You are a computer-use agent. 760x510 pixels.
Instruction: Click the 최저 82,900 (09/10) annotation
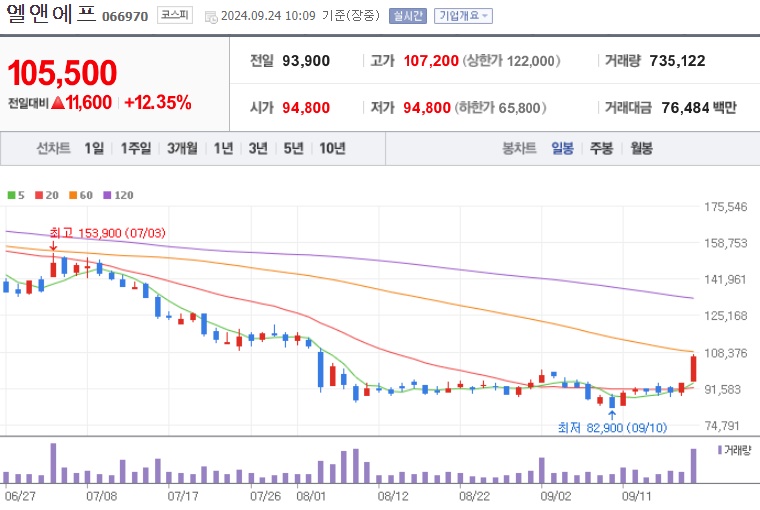[613, 428]
